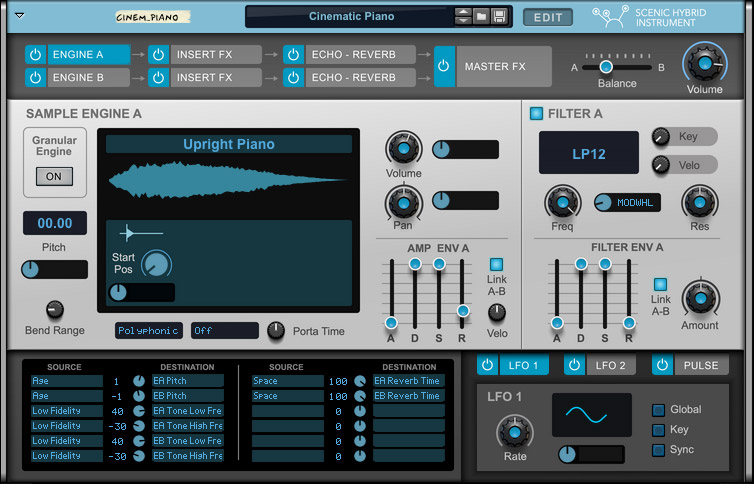Screen dimensions: 754x484
Task: Click the Engine A Volume knob
Action: (404, 148)
